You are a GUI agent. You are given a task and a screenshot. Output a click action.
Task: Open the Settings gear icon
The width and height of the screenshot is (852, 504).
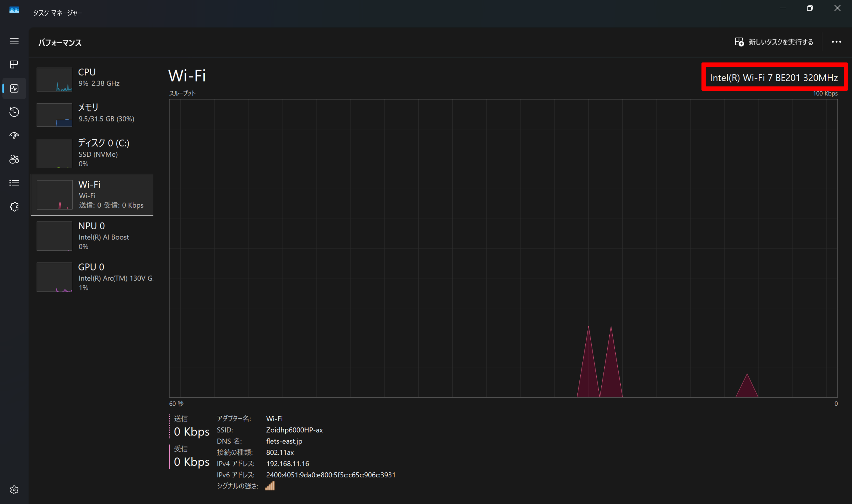pos(14,489)
